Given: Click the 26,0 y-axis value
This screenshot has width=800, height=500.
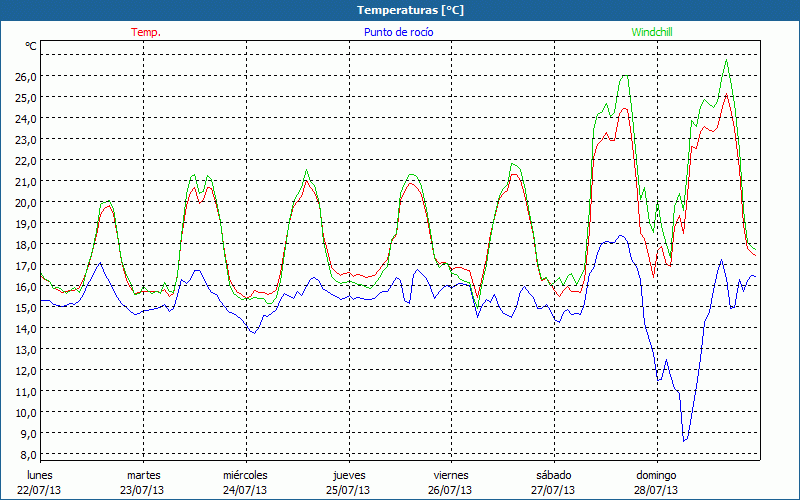Looking at the screenshot, I should click(x=26, y=76).
